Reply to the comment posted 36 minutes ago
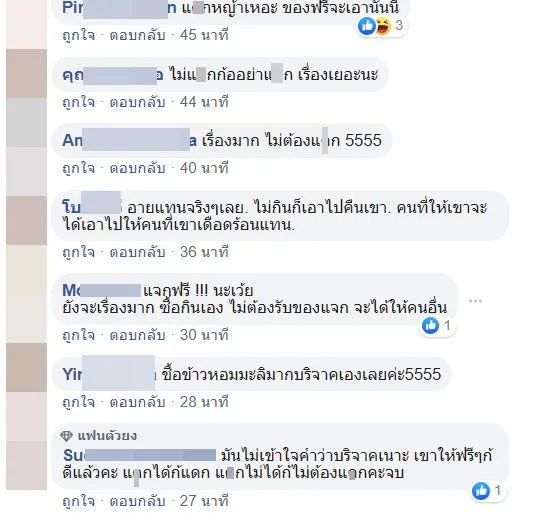 pyautogui.click(x=137, y=252)
